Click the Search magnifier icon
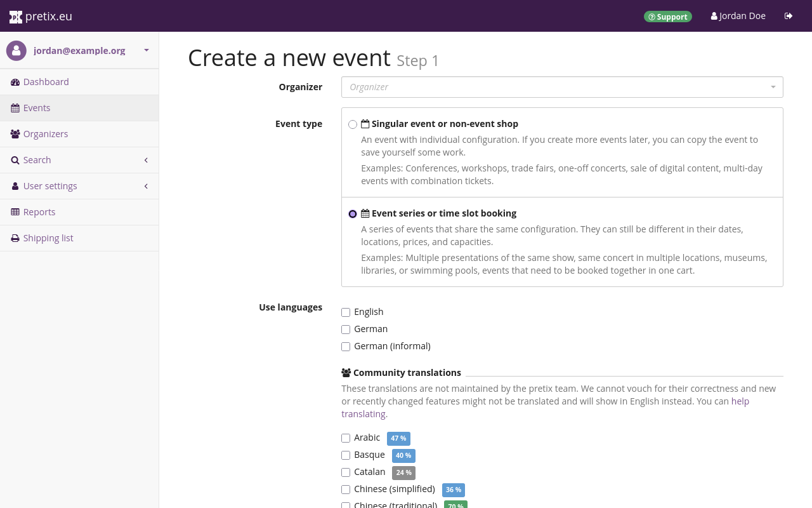The image size is (812, 508). click(x=14, y=160)
